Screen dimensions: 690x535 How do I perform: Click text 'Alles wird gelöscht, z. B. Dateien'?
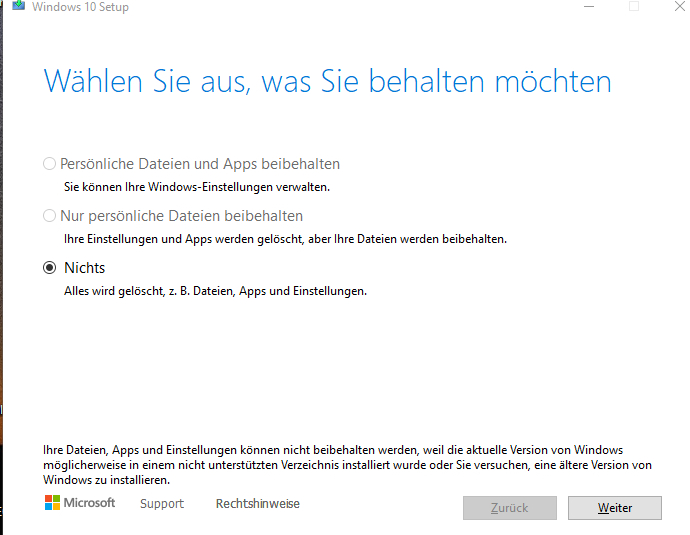pos(148,291)
